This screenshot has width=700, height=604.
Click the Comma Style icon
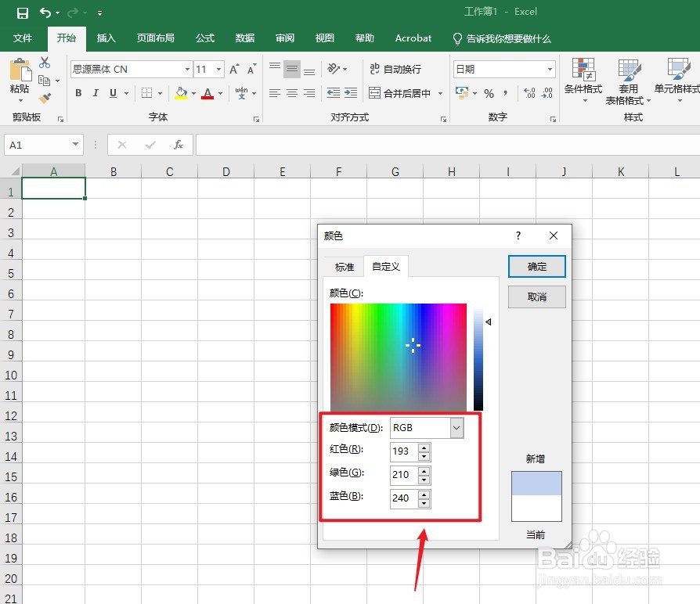(x=505, y=93)
